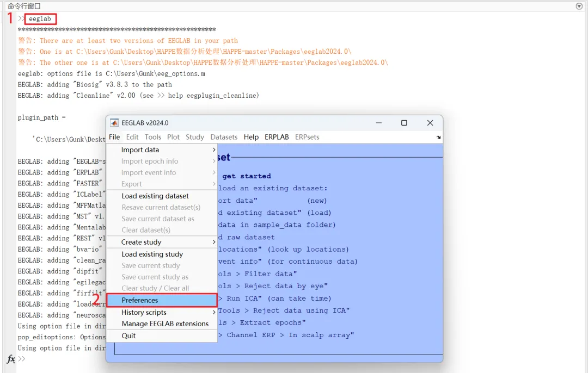Screen dimensions: 588x373
Task: Maximize the EEGLAB v2024.0 window
Action: (404, 123)
